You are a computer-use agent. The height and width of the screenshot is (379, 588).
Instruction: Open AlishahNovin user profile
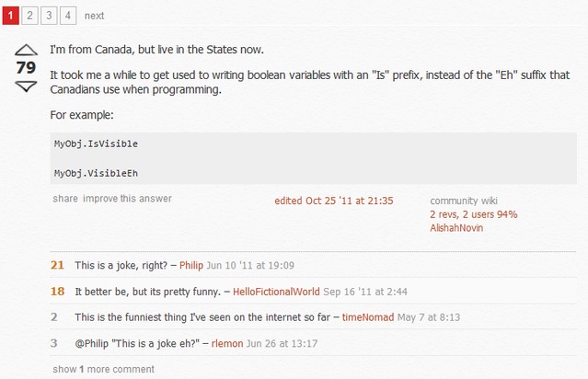pyautogui.click(x=456, y=227)
